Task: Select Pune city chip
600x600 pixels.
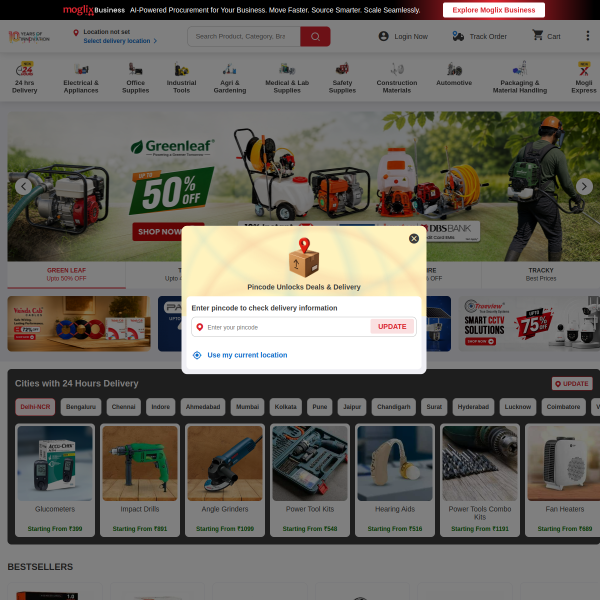Action: point(320,407)
